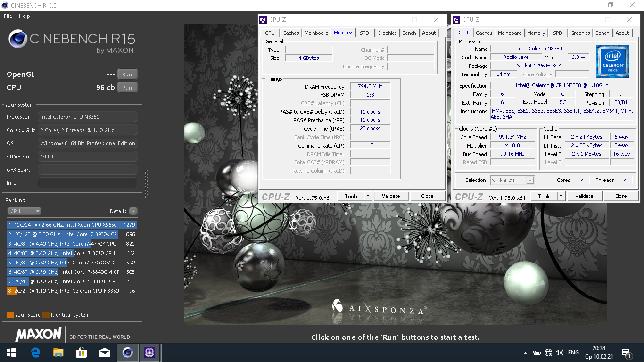Viewport: 644px width, 362px height.
Task: Open Caches tab in Memory CPU-Z window
Action: [291, 33]
